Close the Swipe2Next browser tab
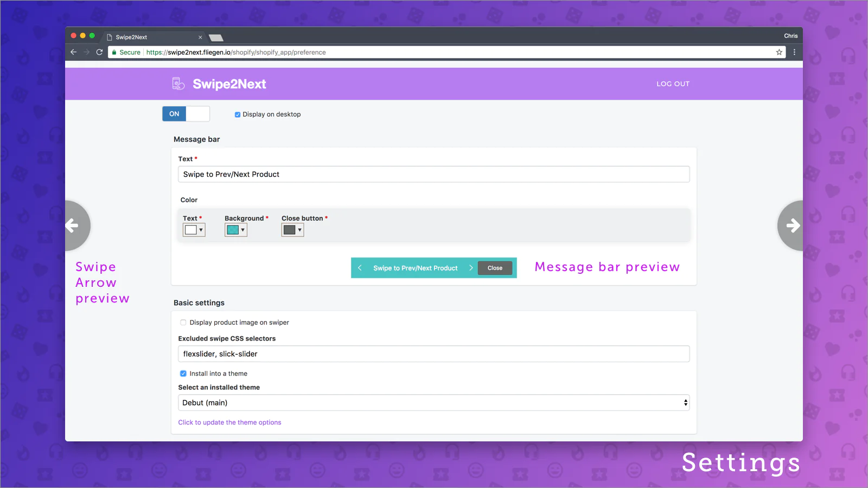 (x=200, y=37)
